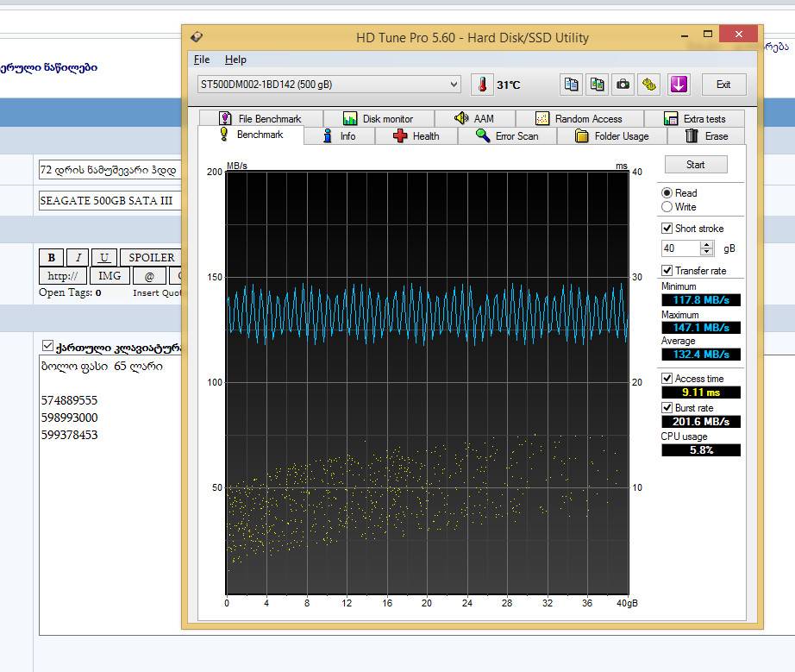The image size is (795, 672).
Task: Open the Error Scan tab
Action: pyautogui.click(x=507, y=136)
